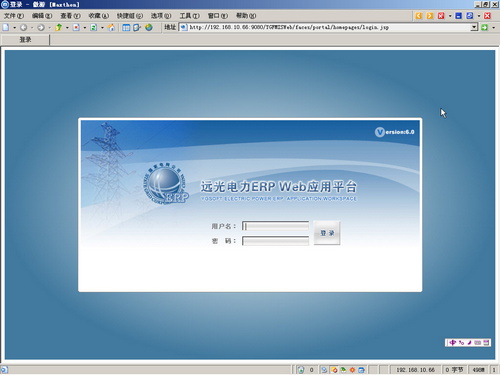500x375 pixels.
Task: Select the 登录 browser tab
Action: tap(25, 40)
